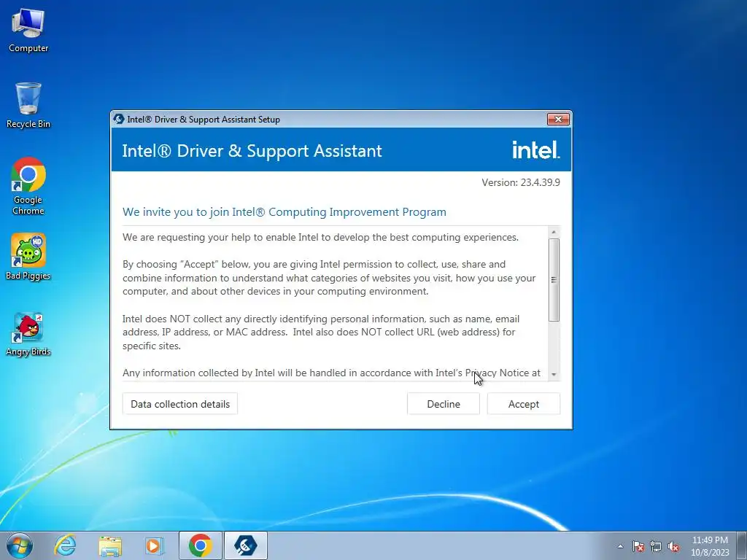Click the Decline button
Screen dimensions: 747x560
(x=444, y=404)
